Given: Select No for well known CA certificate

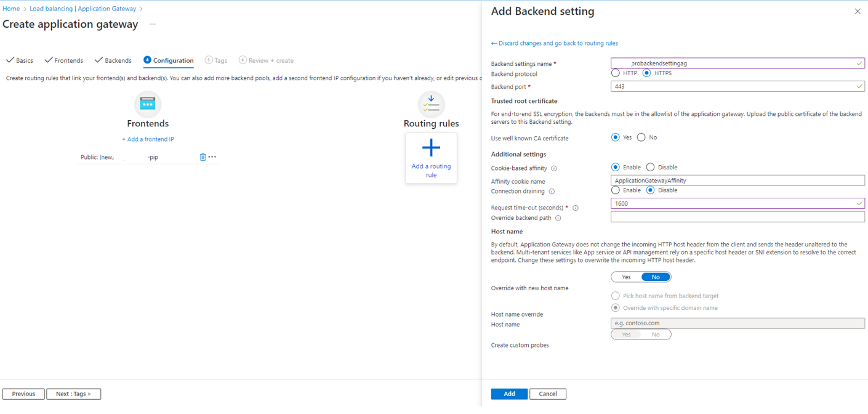Looking at the screenshot, I should click(x=641, y=137).
